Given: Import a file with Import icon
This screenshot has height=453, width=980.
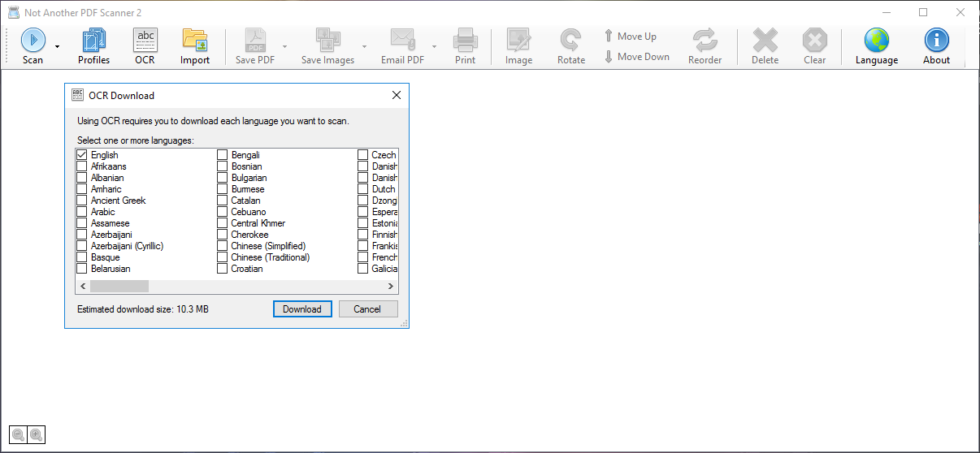Looking at the screenshot, I should click(195, 46).
